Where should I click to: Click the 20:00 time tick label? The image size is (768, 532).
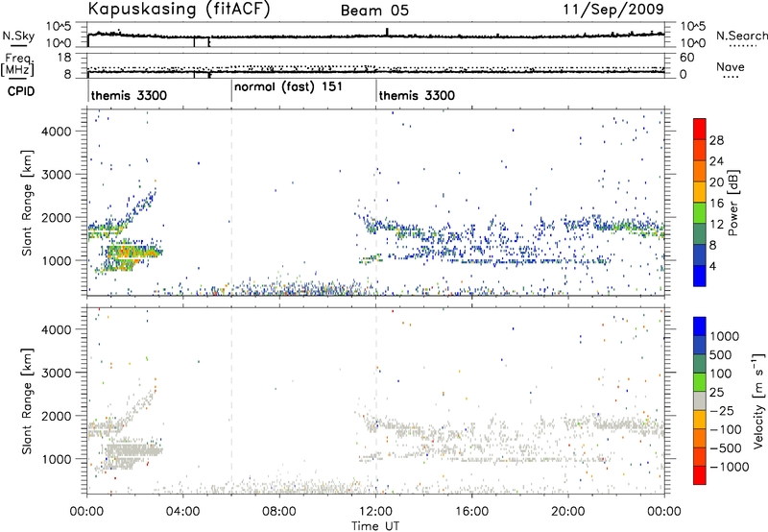[x=568, y=512]
